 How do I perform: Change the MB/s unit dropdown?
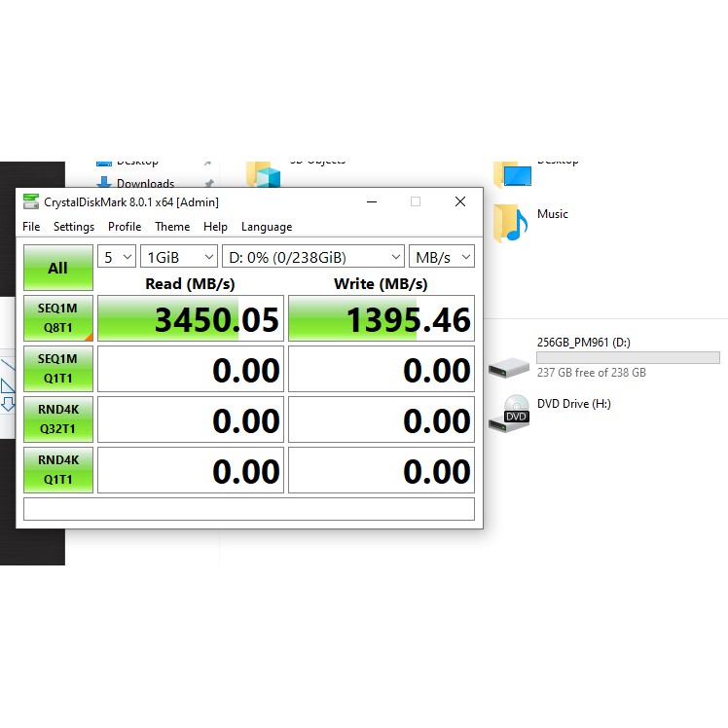[x=441, y=257]
